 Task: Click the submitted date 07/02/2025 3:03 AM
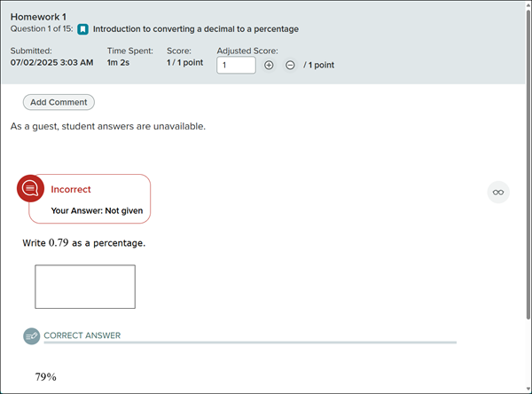click(x=51, y=64)
